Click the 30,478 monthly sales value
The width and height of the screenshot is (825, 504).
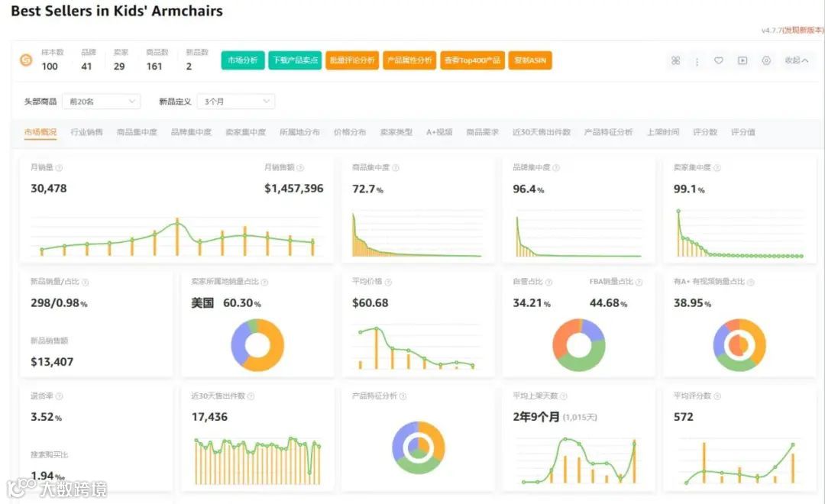pos(48,189)
